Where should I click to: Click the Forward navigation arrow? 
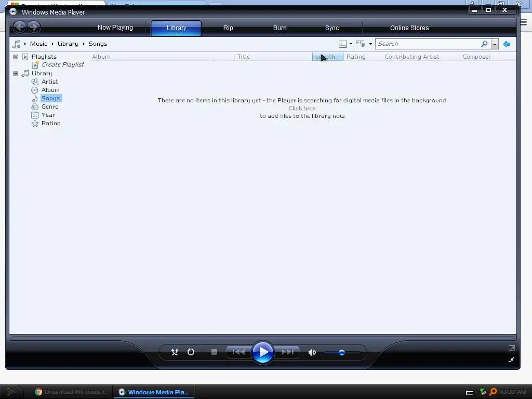coord(34,27)
